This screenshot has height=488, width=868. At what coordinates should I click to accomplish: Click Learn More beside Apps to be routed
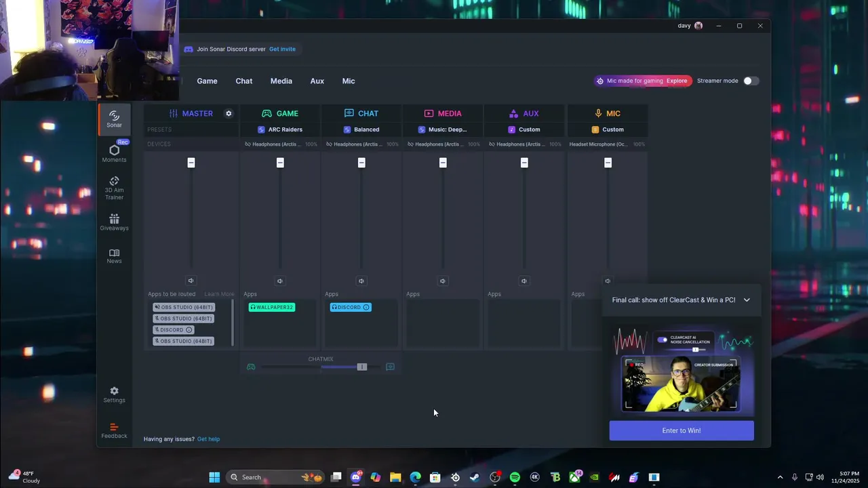coord(219,294)
